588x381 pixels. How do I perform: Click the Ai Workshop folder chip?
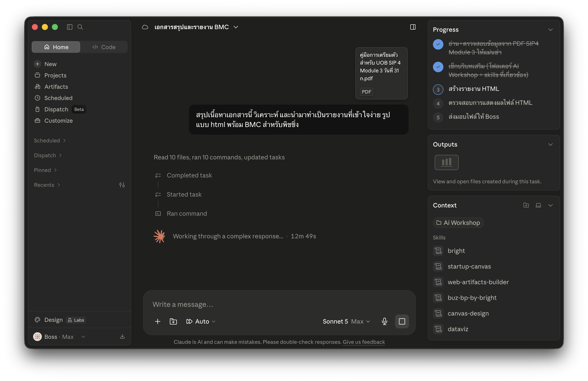click(x=458, y=223)
